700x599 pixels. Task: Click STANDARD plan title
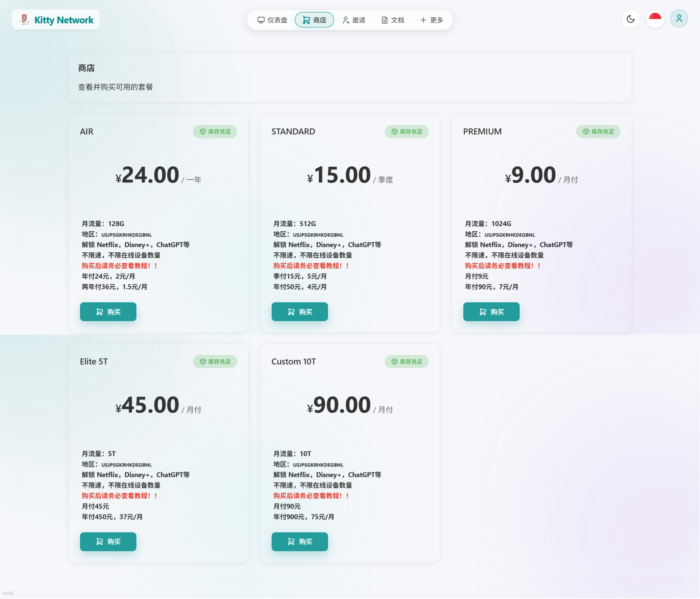click(293, 131)
